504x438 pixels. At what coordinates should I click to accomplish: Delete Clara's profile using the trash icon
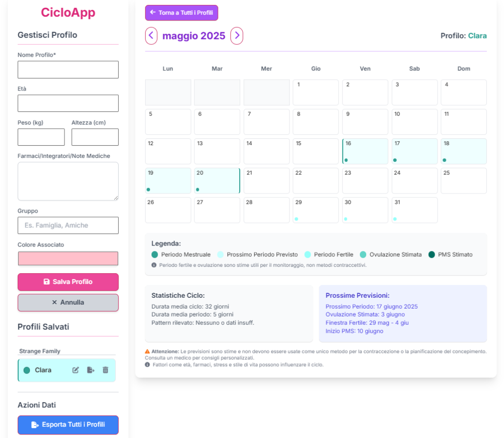click(x=105, y=370)
